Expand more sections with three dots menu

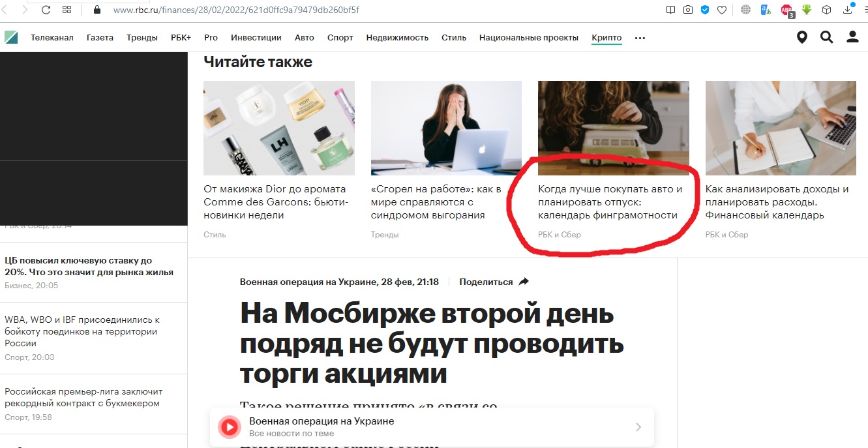pos(640,38)
